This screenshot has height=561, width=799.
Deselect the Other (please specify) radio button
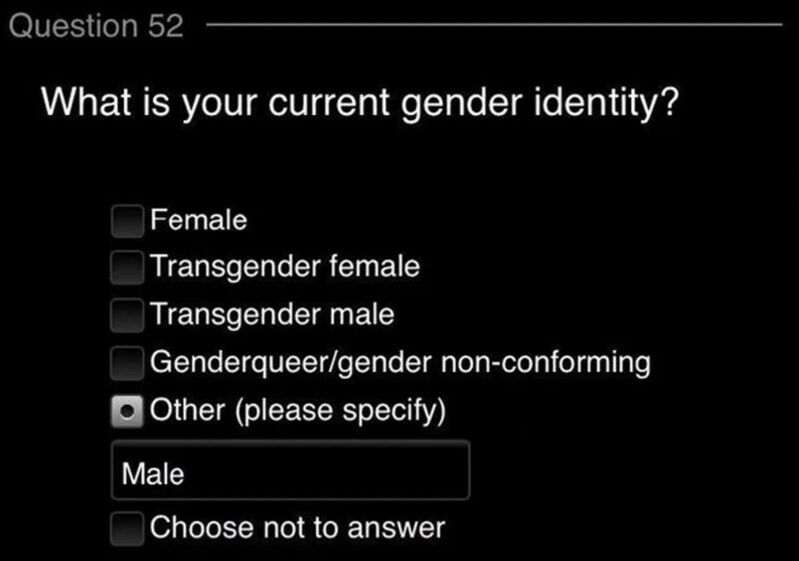pos(127,411)
